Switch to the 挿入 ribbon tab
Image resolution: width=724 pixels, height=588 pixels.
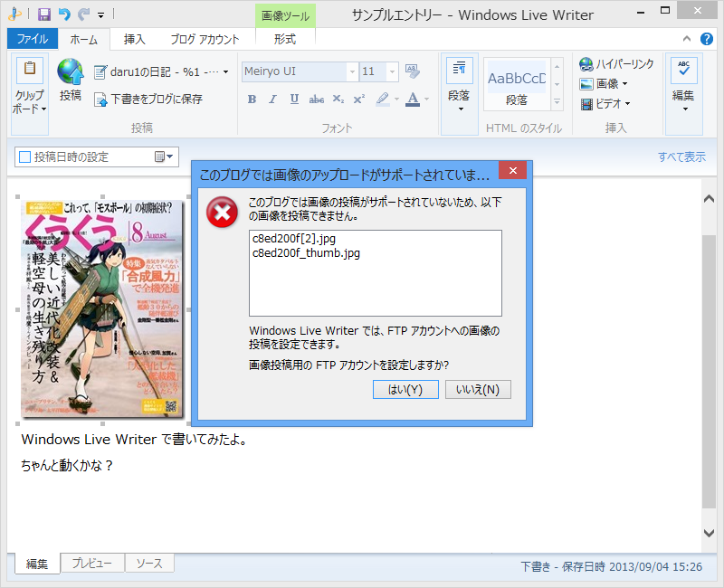[x=134, y=39]
